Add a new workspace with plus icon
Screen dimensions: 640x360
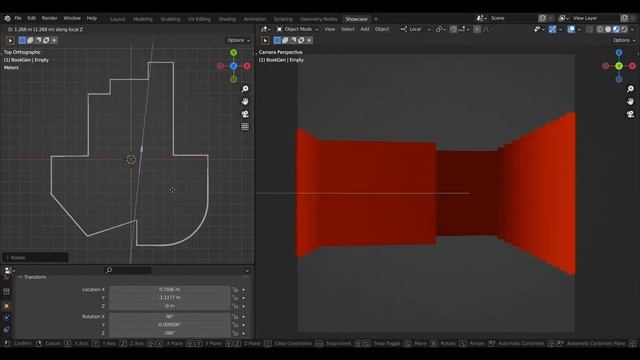pos(376,19)
